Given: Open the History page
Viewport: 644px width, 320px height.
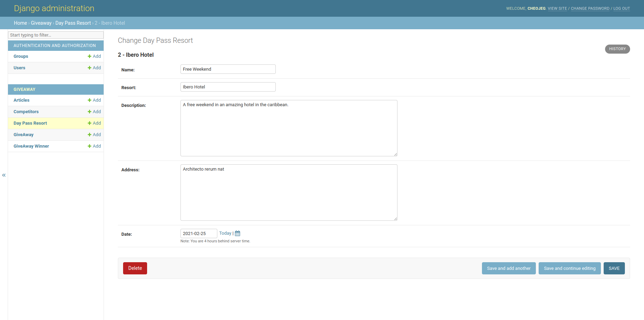Looking at the screenshot, I should [x=617, y=49].
